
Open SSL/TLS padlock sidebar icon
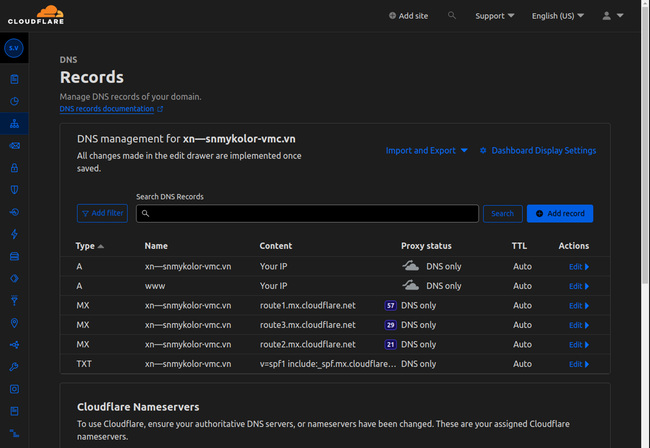(x=14, y=167)
